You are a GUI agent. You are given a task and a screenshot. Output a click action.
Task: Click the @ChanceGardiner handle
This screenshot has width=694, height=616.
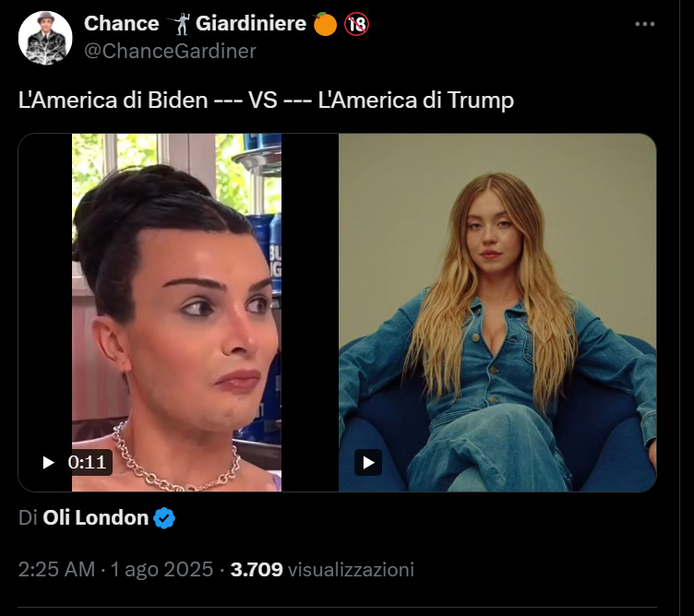tap(170, 52)
